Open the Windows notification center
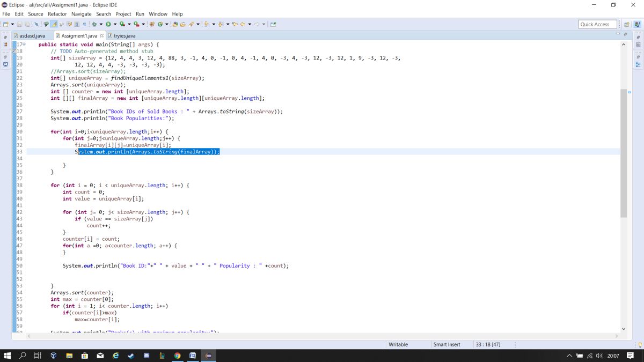 [631, 356]
